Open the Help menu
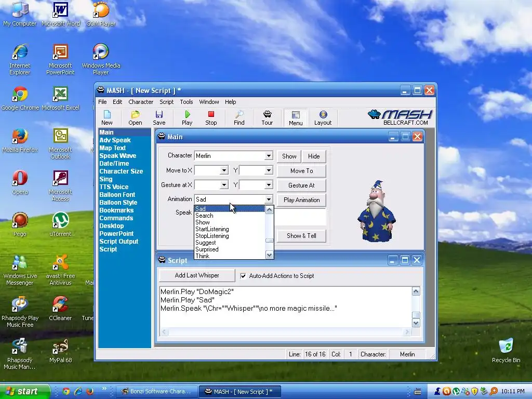The height and width of the screenshot is (399, 532). pos(230,102)
